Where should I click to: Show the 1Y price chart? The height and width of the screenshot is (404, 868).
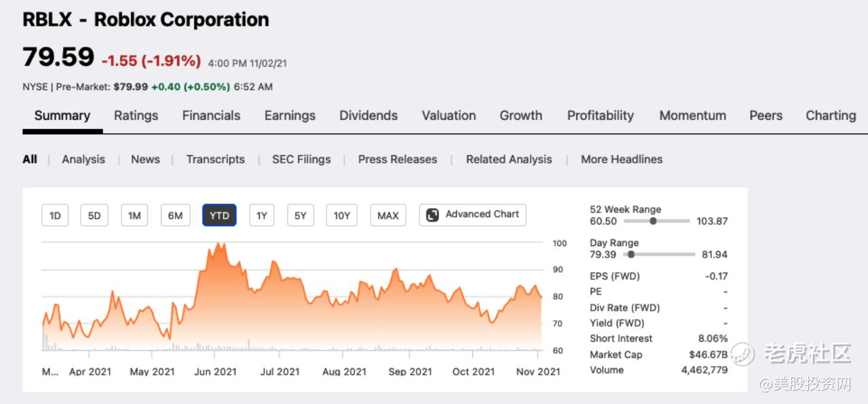pos(261,216)
